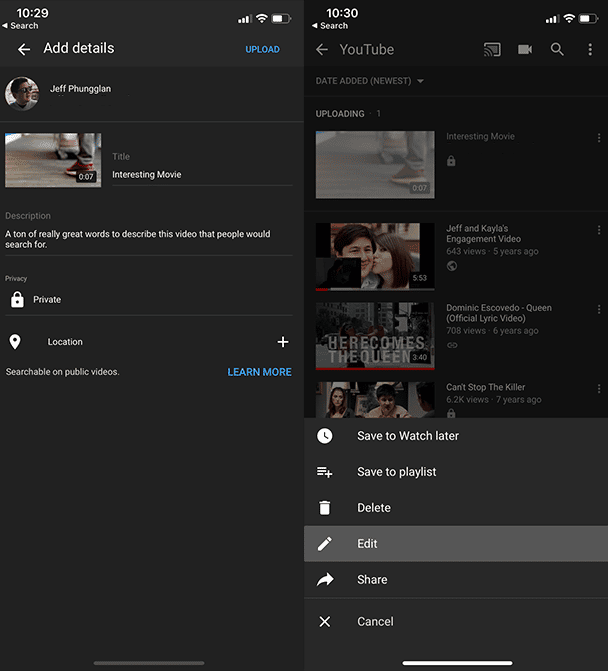This screenshot has height=671, width=608.
Task: Edit the Title field 'Interesting Movie'
Action: [201, 175]
